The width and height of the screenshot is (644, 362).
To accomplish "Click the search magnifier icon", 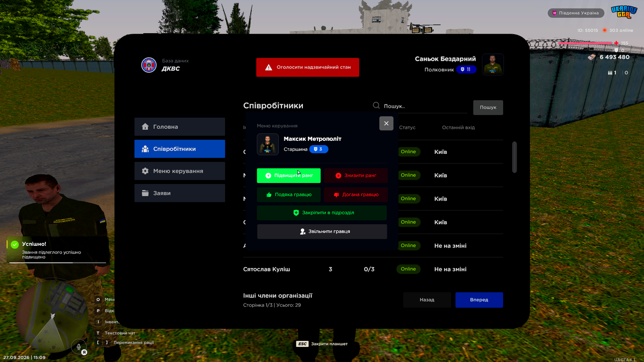I will point(376,106).
